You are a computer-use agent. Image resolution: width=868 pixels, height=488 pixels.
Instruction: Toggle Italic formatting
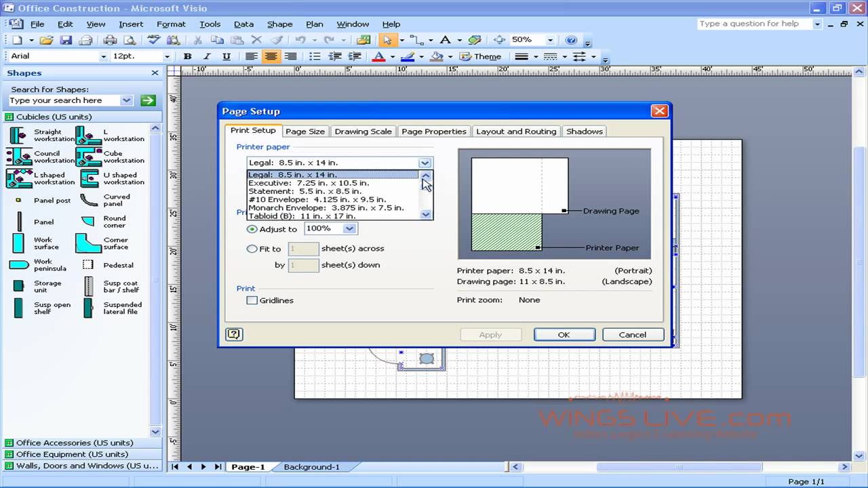[x=207, y=56]
